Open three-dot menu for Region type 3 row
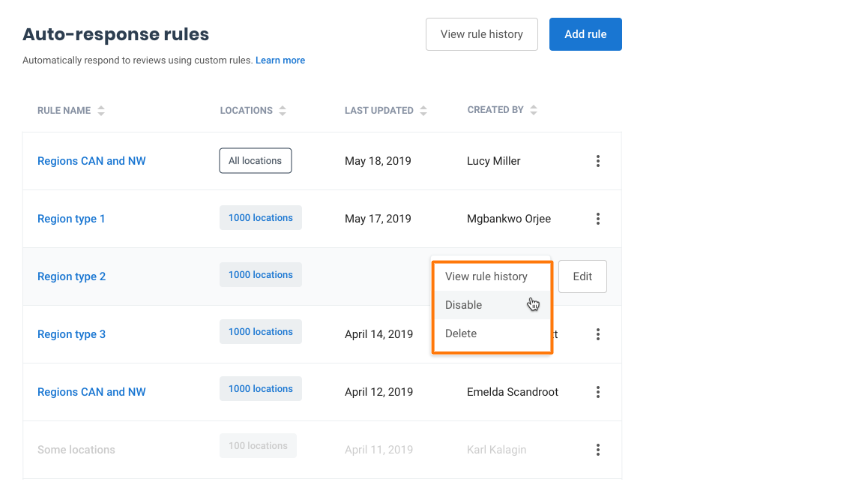 [598, 335]
